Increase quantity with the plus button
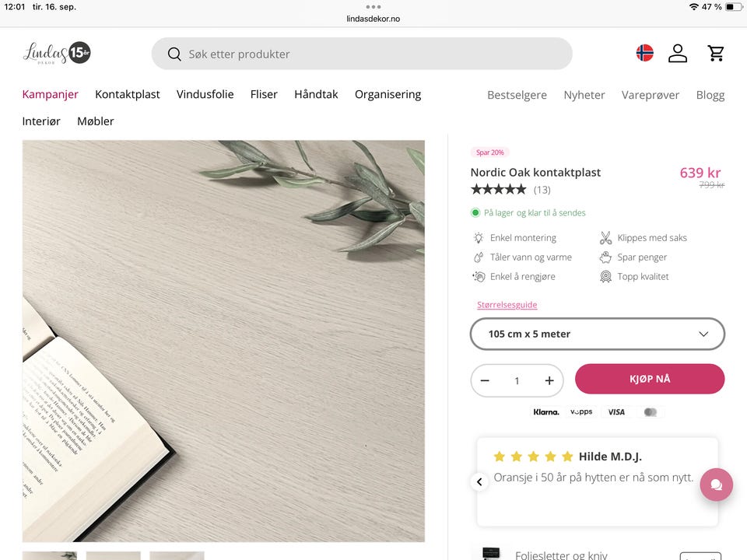Viewport: 747px width, 560px height. 549,380
